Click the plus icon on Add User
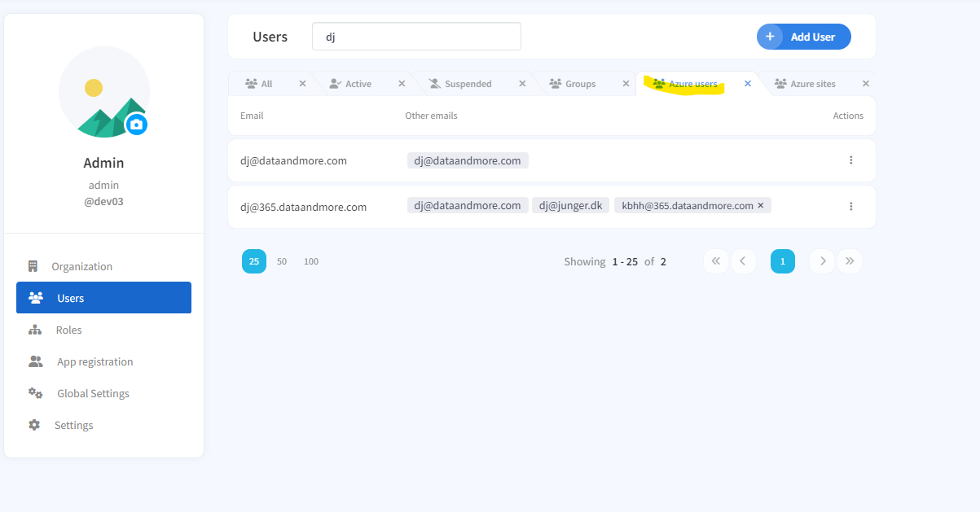Screen dimensions: 980x512 coord(770,37)
